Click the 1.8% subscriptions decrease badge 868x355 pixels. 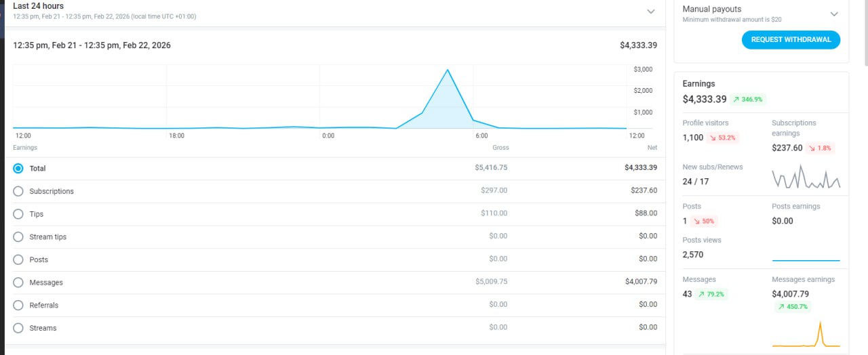coord(821,148)
